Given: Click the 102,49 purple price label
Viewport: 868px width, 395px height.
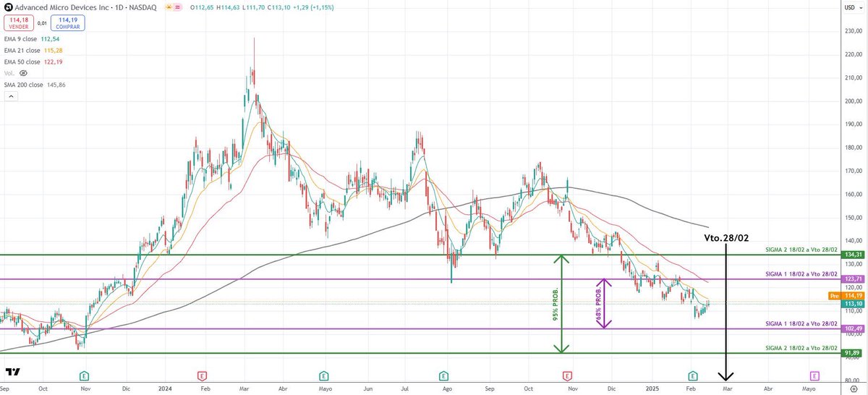Looking at the screenshot, I should coord(854,329).
